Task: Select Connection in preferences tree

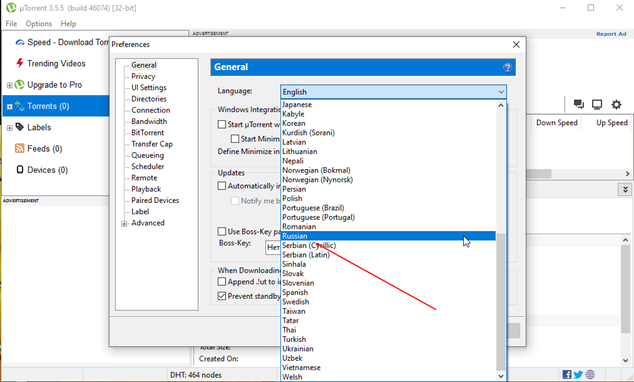Action: (x=150, y=110)
